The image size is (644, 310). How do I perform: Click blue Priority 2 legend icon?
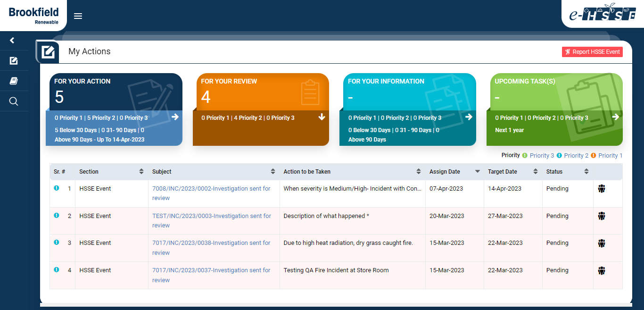559,155
